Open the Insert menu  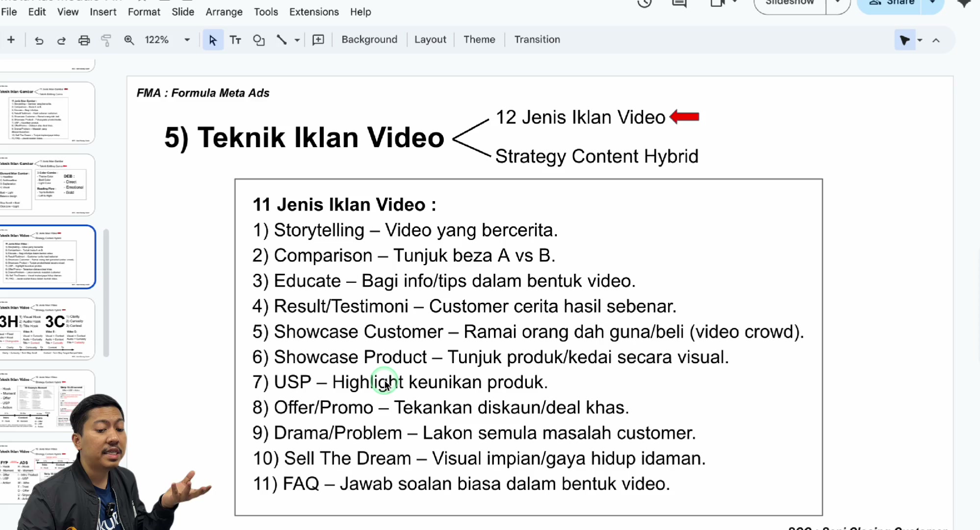pos(103,12)
